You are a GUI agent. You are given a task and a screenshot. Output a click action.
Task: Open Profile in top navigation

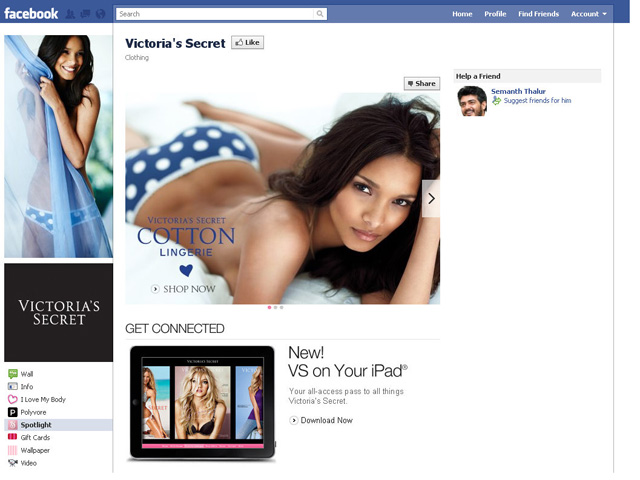click(495, 14)
